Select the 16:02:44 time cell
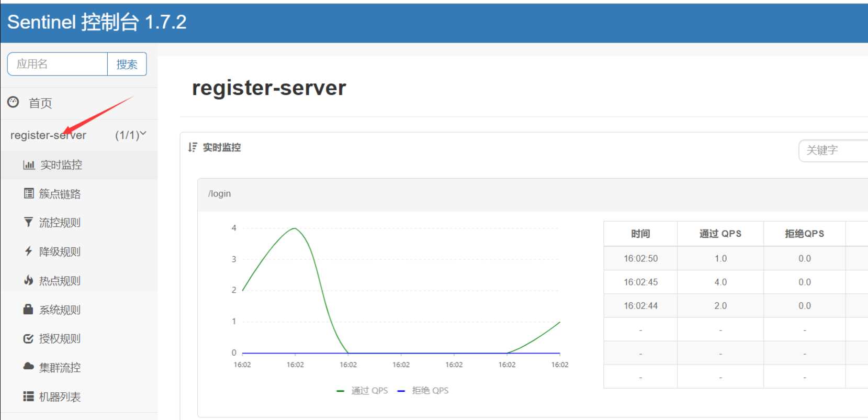The width and height of the screenshot is (868, 420). point(640,306)
